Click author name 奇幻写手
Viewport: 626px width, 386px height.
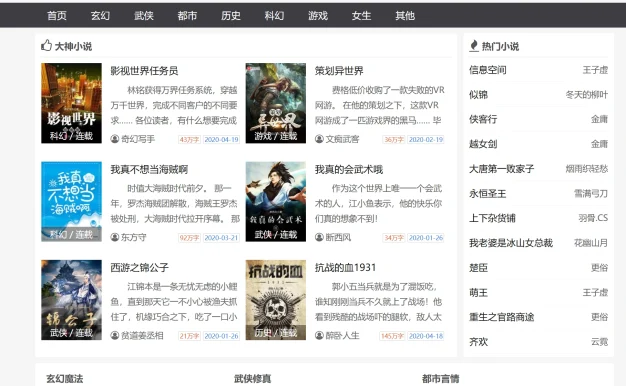138,139
